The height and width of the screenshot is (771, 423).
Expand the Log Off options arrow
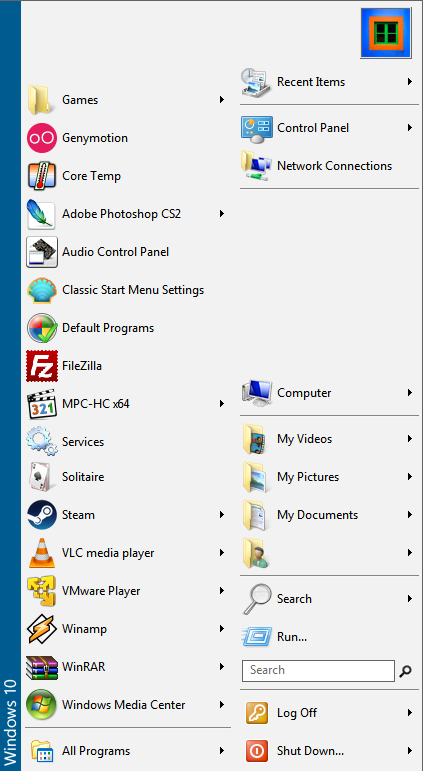[410, 713]
